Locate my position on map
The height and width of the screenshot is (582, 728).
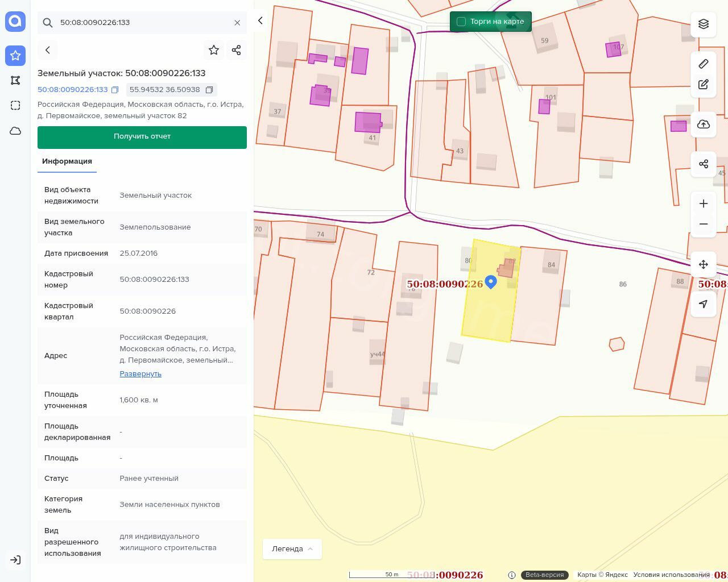(x=704, y=304)
